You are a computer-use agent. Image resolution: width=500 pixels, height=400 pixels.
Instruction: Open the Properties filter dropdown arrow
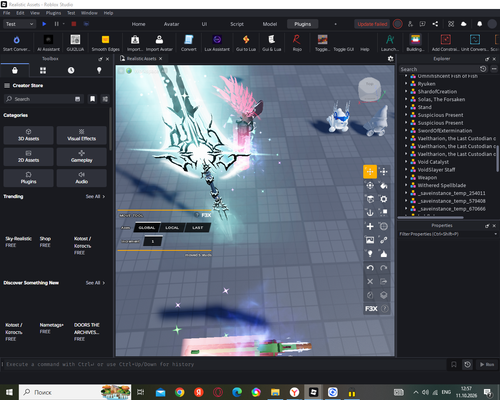click(495, 234)
